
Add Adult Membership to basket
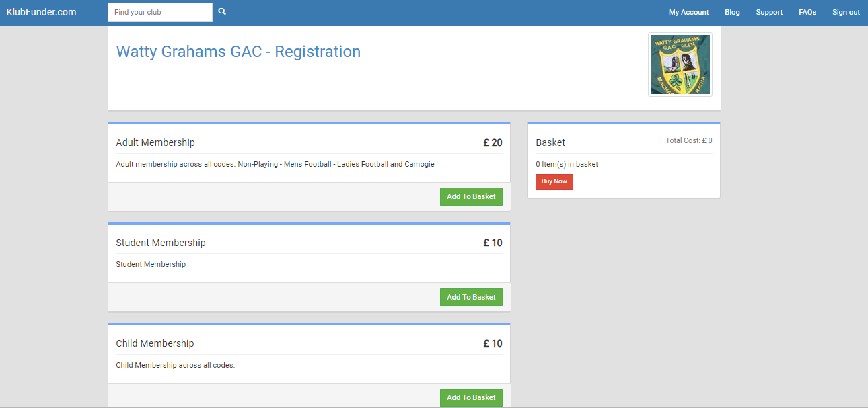(x=471, y=196)
